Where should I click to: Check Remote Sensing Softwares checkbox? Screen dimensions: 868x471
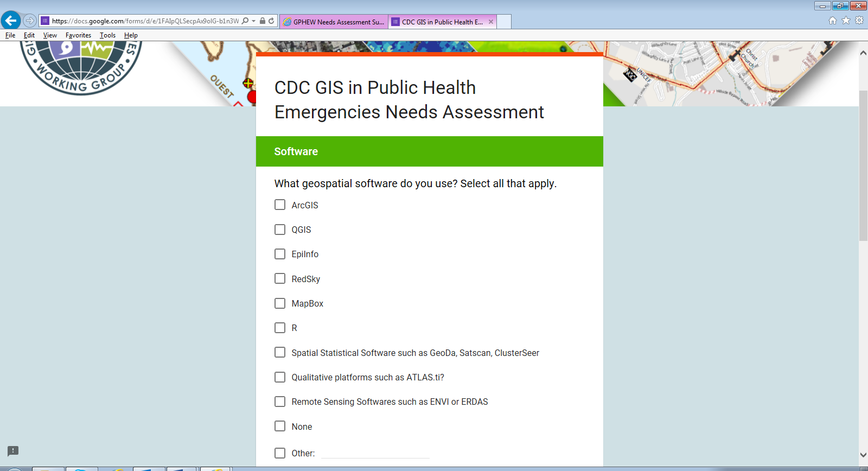click(x=280, y=402)
